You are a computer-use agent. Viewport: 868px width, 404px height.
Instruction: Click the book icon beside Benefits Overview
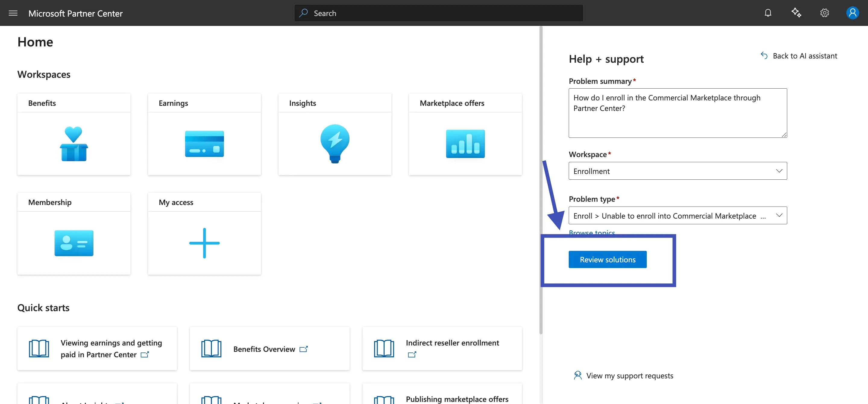coord(211,349)
